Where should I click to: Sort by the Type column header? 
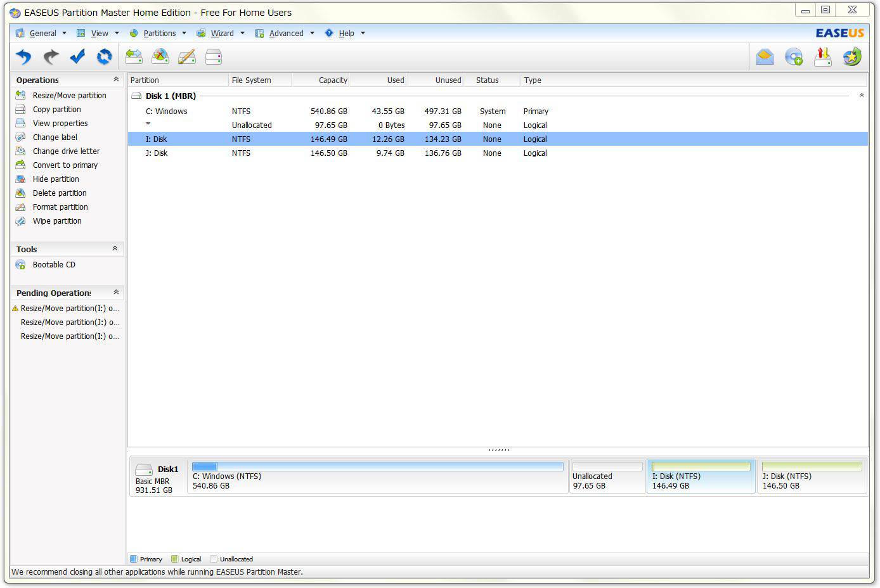pos(693,80)
